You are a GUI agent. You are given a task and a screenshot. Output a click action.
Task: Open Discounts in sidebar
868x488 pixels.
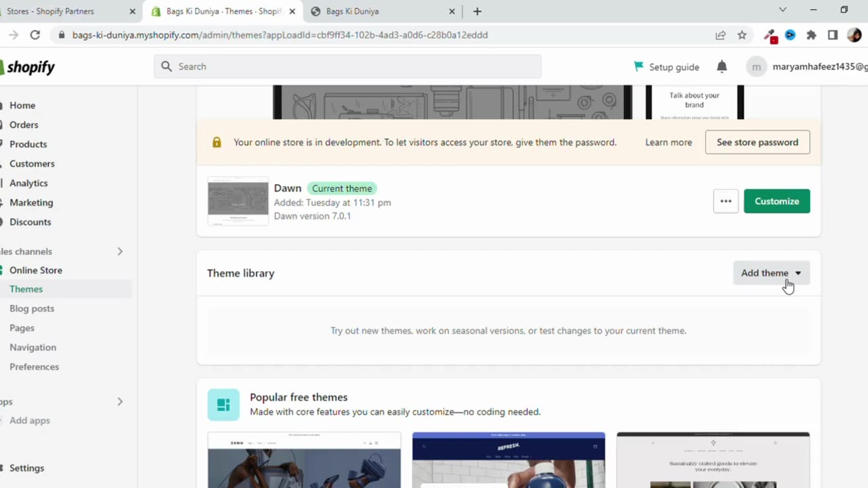tap(30, 222)
